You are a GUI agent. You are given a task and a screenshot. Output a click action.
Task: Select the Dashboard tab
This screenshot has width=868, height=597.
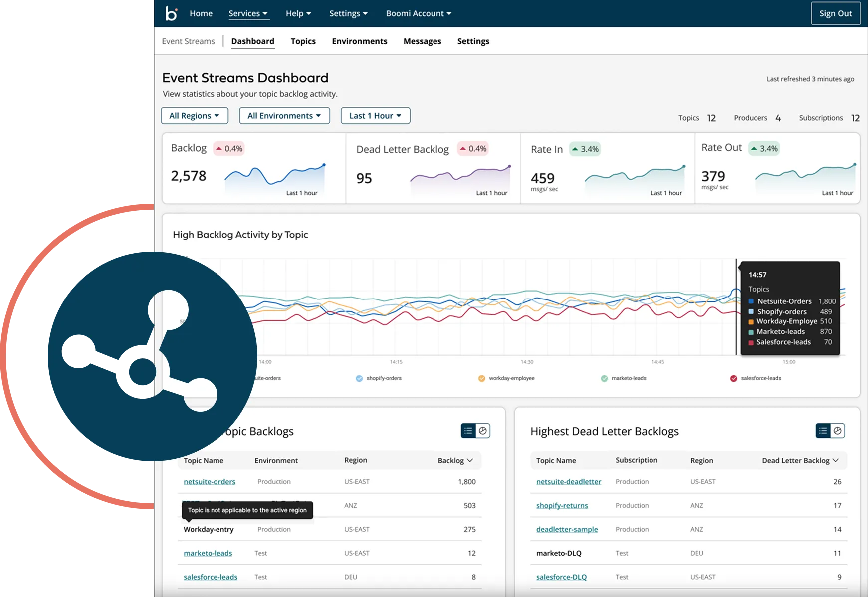(x=253, y=41)
